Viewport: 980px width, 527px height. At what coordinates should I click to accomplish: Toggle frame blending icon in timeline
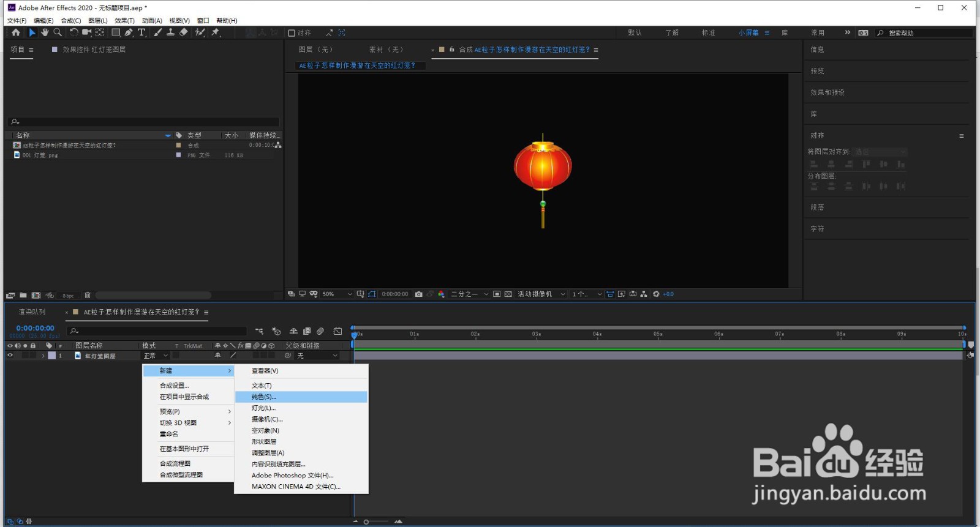tap(307, 331)
